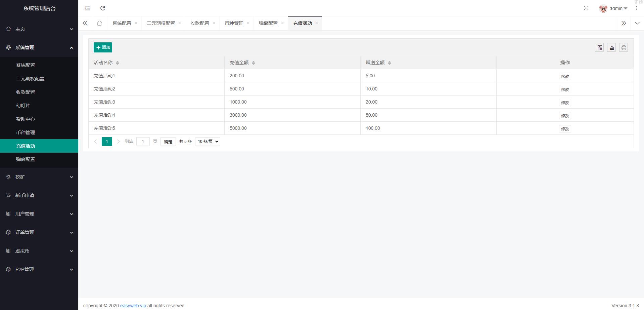Open the admin user dropdown
The height and width of the screenshot is (310, 644).
[614, 8]
